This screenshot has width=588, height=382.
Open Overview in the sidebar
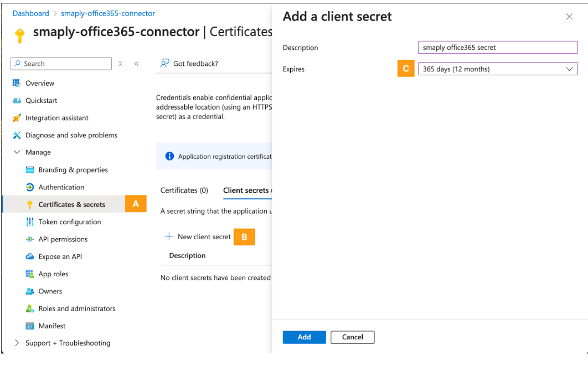point(40,83)
